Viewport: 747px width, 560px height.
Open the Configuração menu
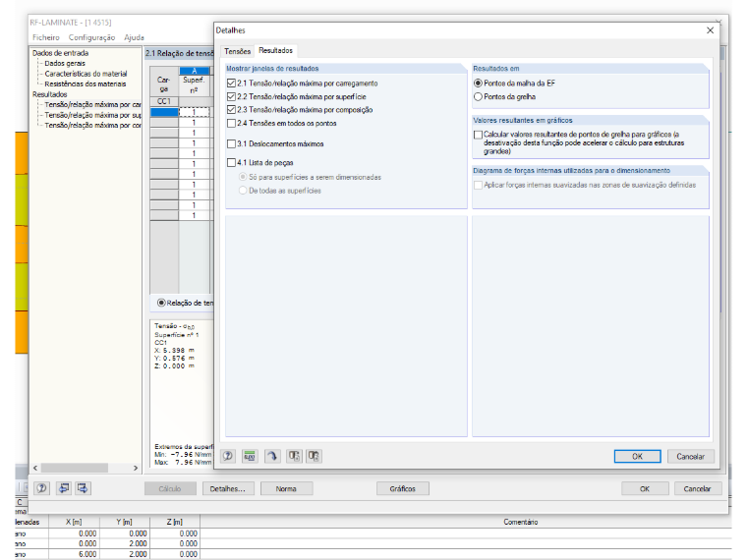pos(91,37)
